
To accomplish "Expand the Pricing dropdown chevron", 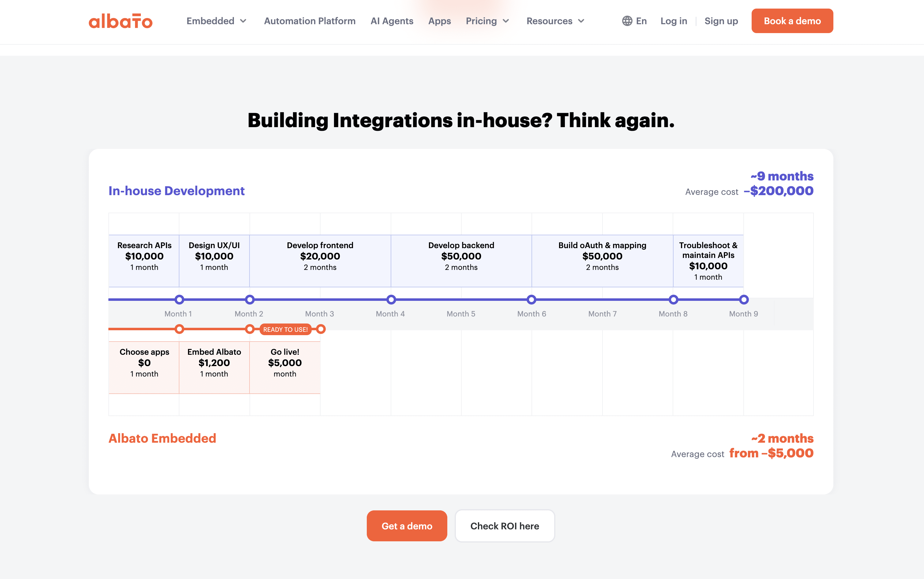I will 506,21.
